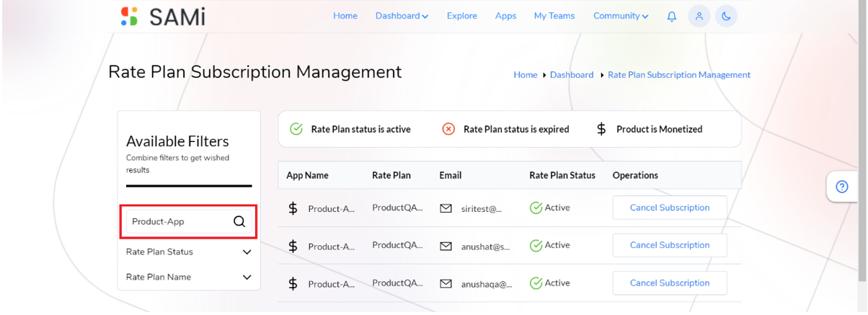Click the dollar monetized legend icon

pos(601,129)
